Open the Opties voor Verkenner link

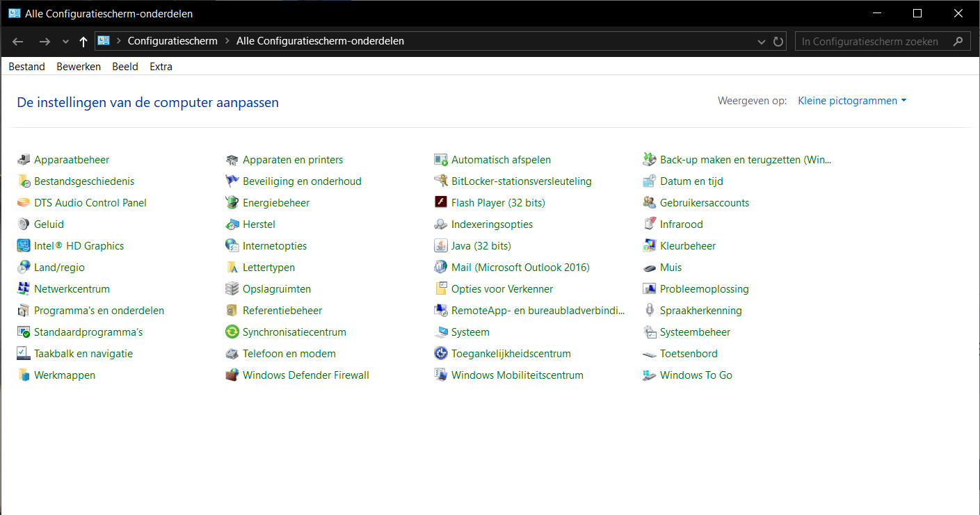502,289
